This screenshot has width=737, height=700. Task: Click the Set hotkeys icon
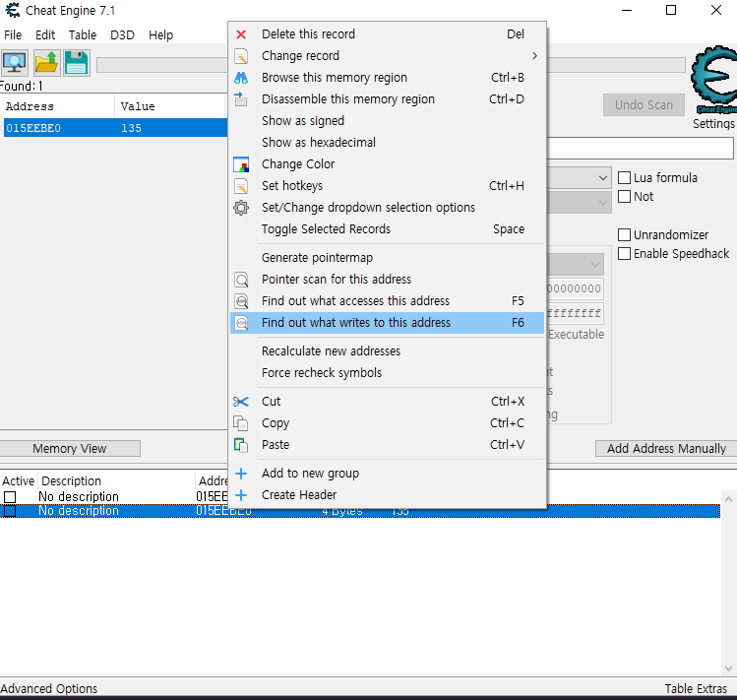[x=241, y=186]
